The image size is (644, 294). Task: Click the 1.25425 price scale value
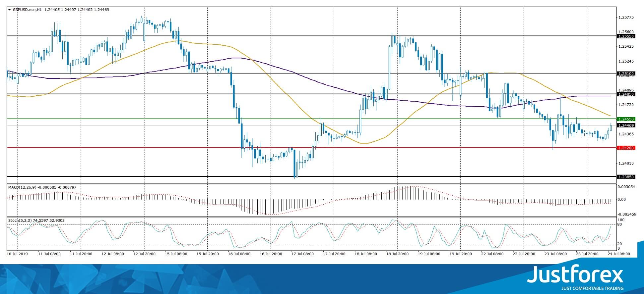coord(626,46)
